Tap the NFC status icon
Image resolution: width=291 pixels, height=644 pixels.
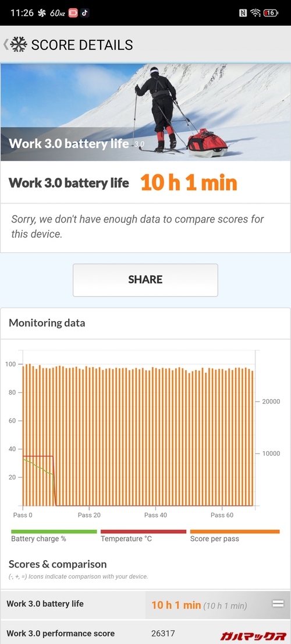point(243,13)
